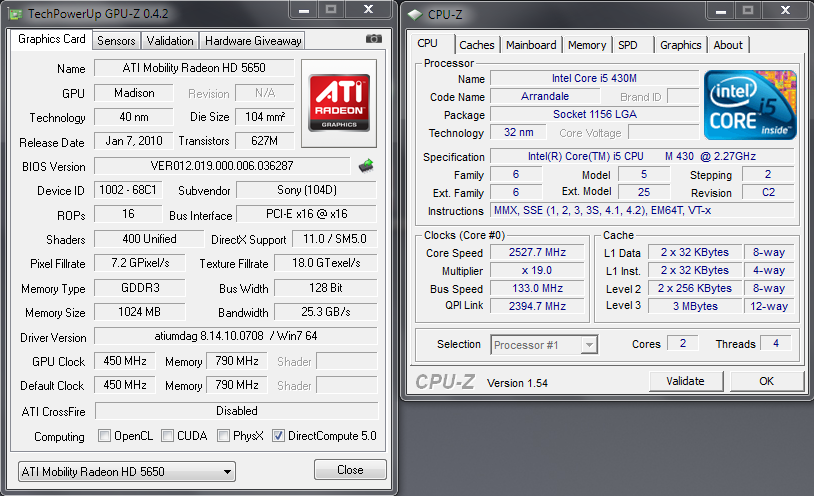Click the Intel Core i5 inside logo
The height and width of the screenshot is (496, 814).
[x=750, y=105]
